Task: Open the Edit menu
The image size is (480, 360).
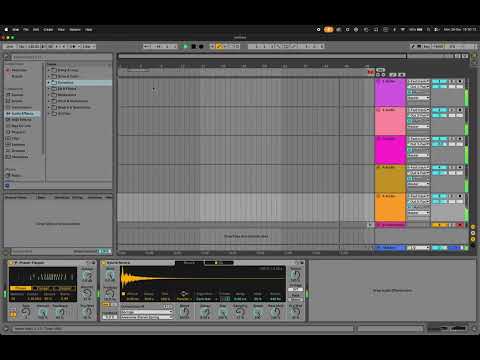Action: 36,30
